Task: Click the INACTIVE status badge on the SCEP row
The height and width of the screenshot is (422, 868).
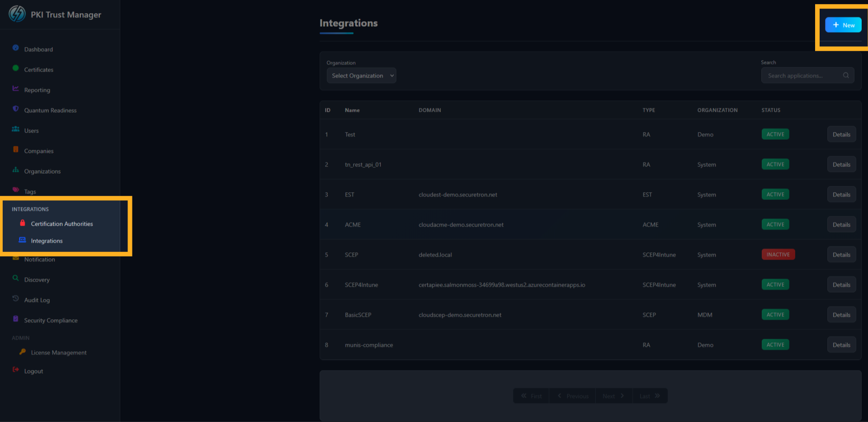Action: [778, 254]
